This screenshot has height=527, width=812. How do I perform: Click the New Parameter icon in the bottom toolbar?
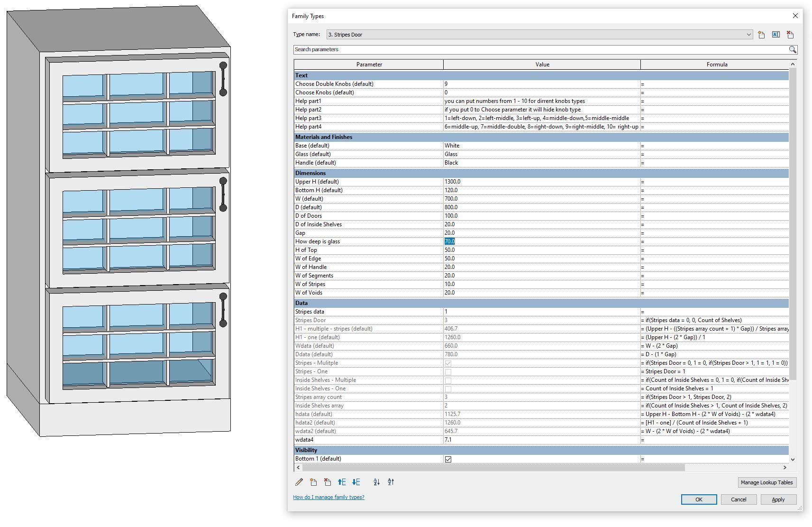pyautogui.click(x=313, y=482)
